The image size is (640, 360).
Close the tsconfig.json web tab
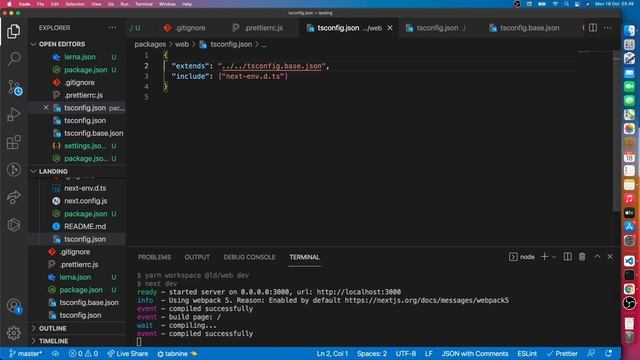(390, 28)
